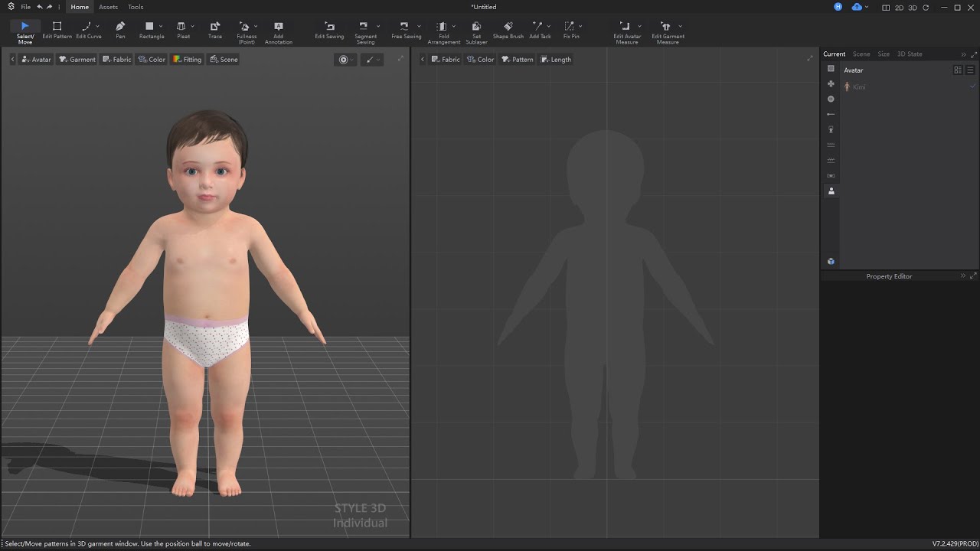This screenshot has width=980, height=551.
Task: Switch Avatar panel to grid view
Action: point(958,70)
